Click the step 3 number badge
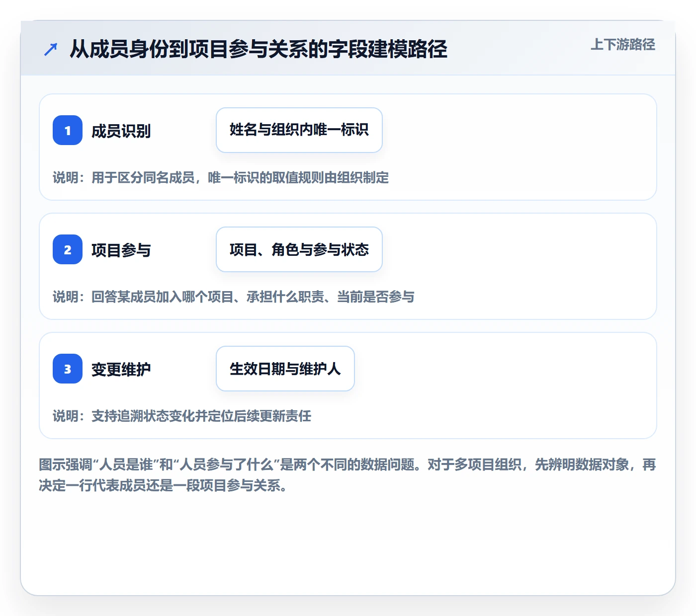Viewport: 696px width, 616px height. 68,369
